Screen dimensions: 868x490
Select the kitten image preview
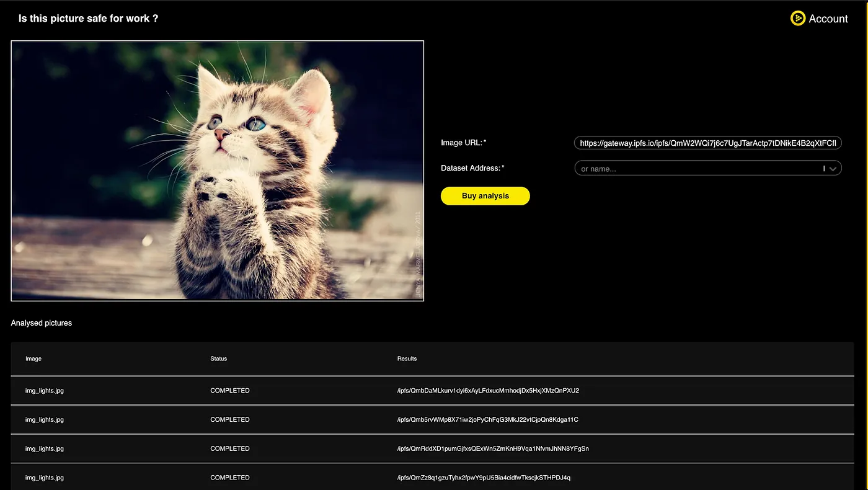[x=217, y=171]
